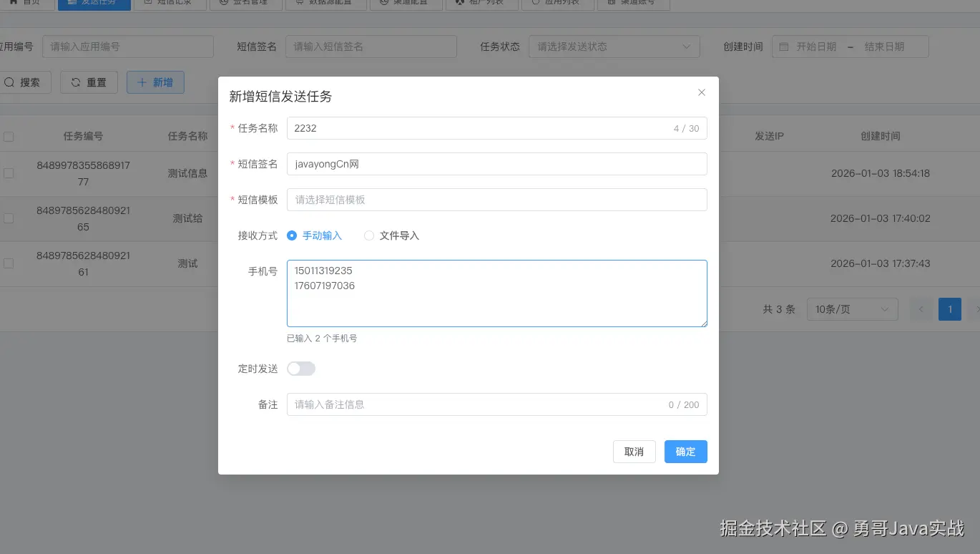Open the 10条/页 page size dropdown
The image size is (980, 554).
coord(853,309)
